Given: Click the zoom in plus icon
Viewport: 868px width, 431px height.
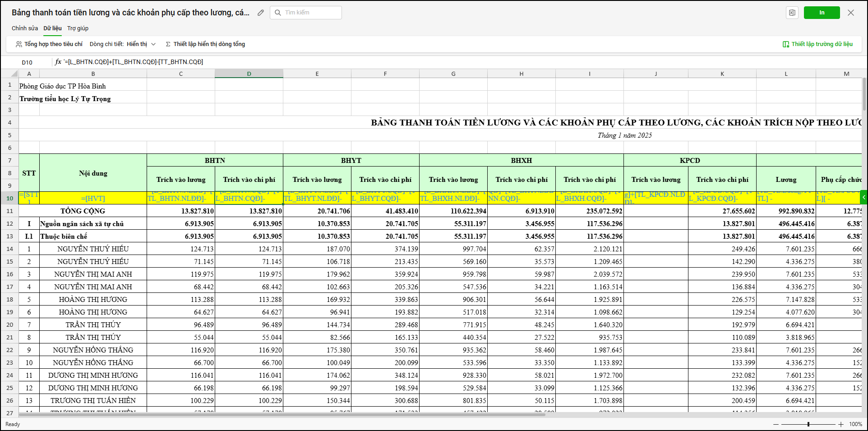Looking at the screenshot, I should click(841, 424).
